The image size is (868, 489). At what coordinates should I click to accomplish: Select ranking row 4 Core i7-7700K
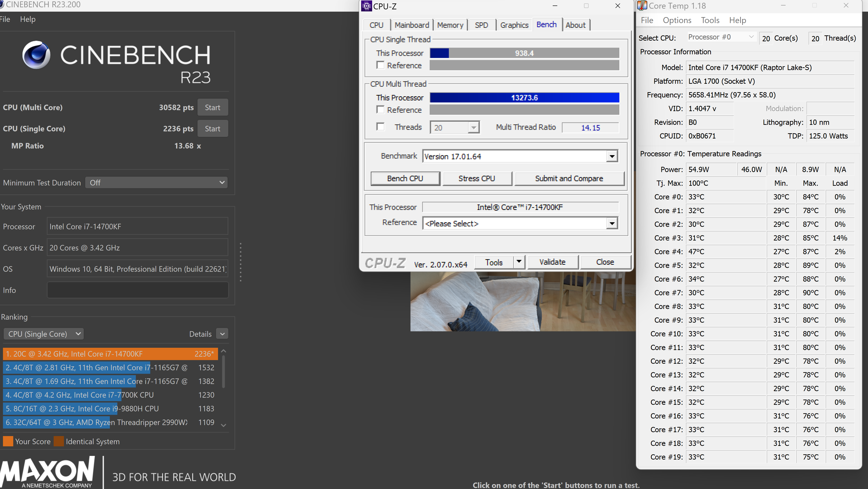tap(110, 395)
